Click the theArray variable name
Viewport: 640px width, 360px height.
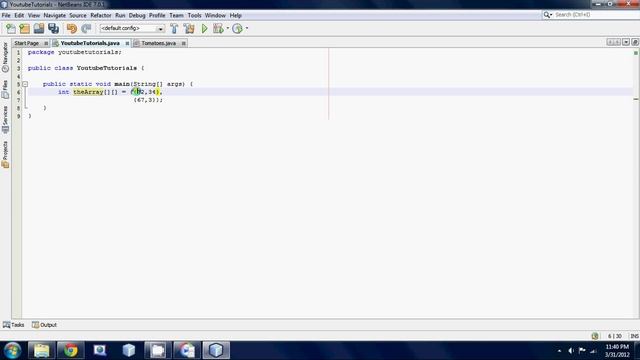[x=88, y=92]
